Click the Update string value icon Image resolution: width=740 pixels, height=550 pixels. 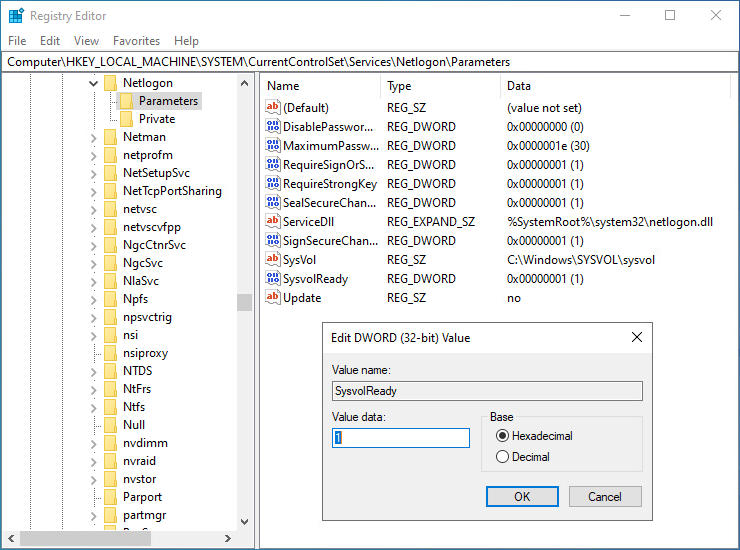pyautogui.click(x=273, y=298)
